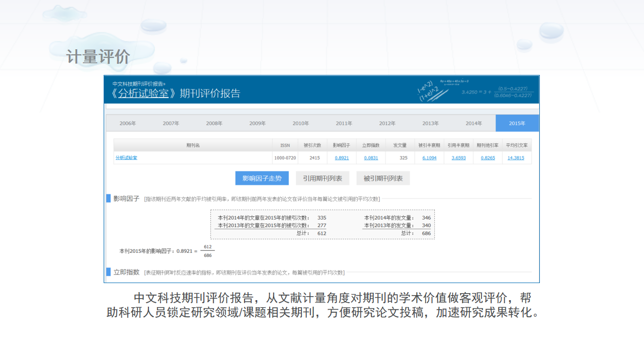
Task: Switch to the 2015年 tab
Action: click(x=517, y=123)
